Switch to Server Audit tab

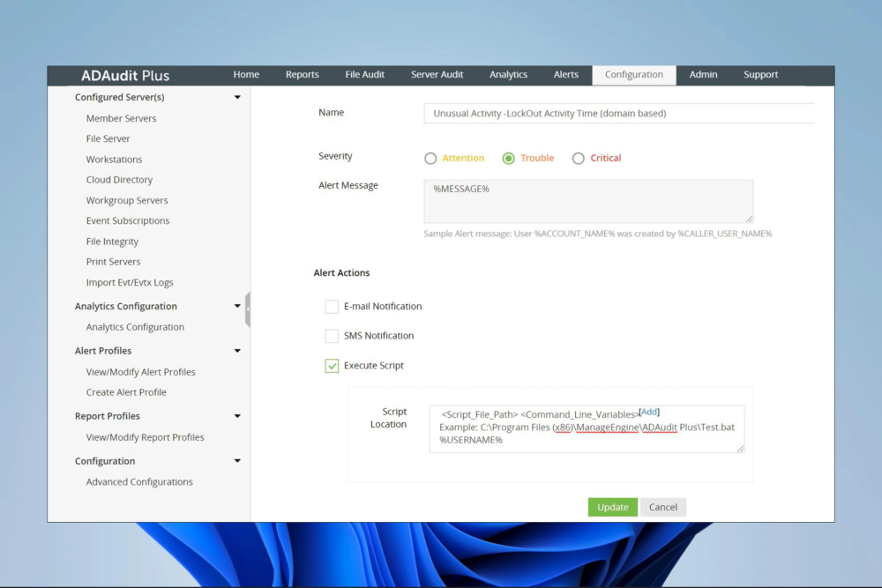437,74
